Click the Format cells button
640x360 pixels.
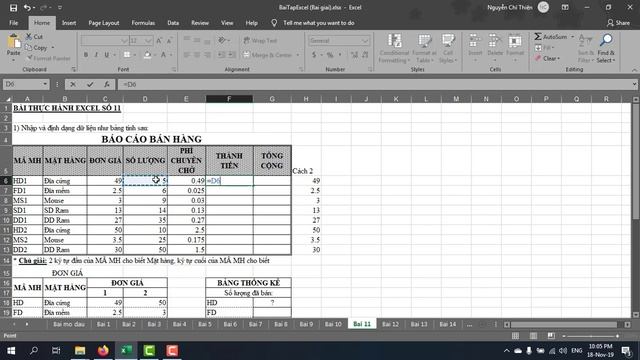515,49
